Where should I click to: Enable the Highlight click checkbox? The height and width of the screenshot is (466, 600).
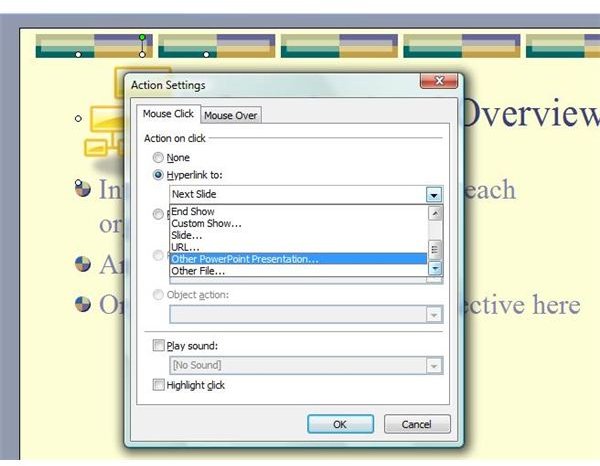pyautogui.click(x=158, y=385)
